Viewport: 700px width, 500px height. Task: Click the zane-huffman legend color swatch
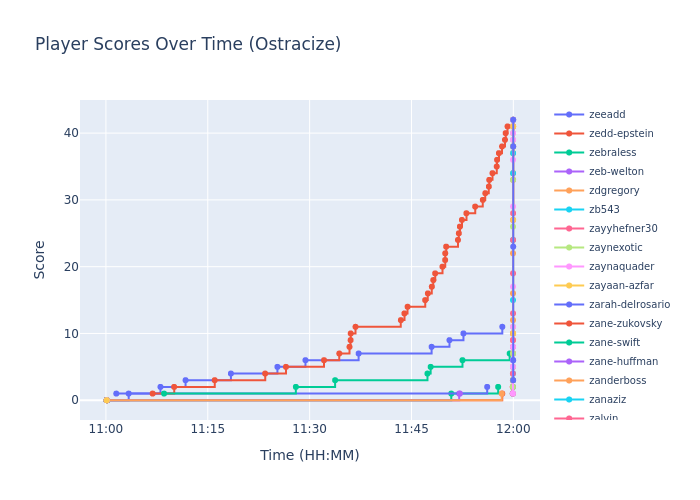point(569,362)
